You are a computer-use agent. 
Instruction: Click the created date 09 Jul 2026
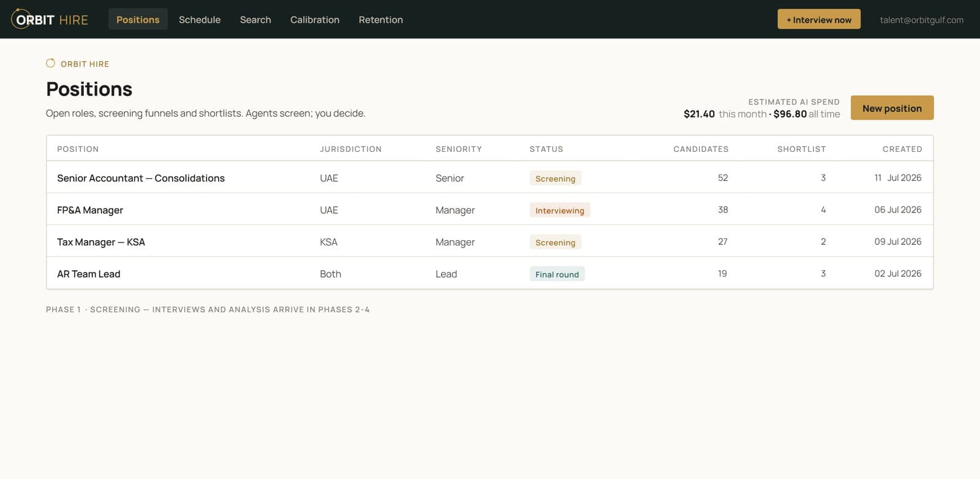(898, 241)
